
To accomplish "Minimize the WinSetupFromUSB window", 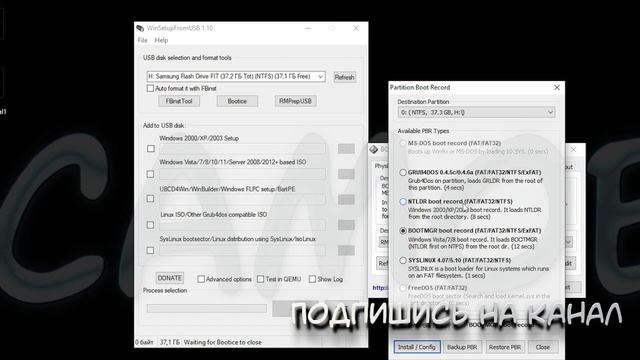I will (308, 28).
